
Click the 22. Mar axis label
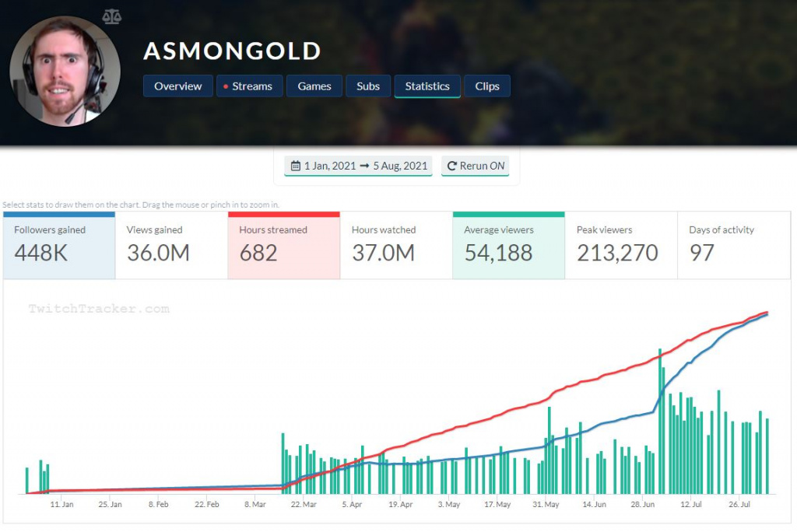pyautogui.click(x=304, y=505)
